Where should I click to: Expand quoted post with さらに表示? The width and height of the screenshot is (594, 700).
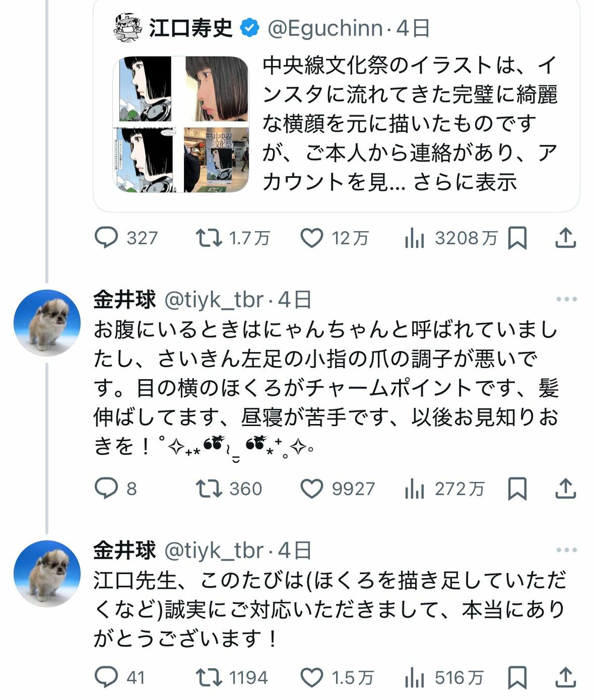(x=465, y=182)
